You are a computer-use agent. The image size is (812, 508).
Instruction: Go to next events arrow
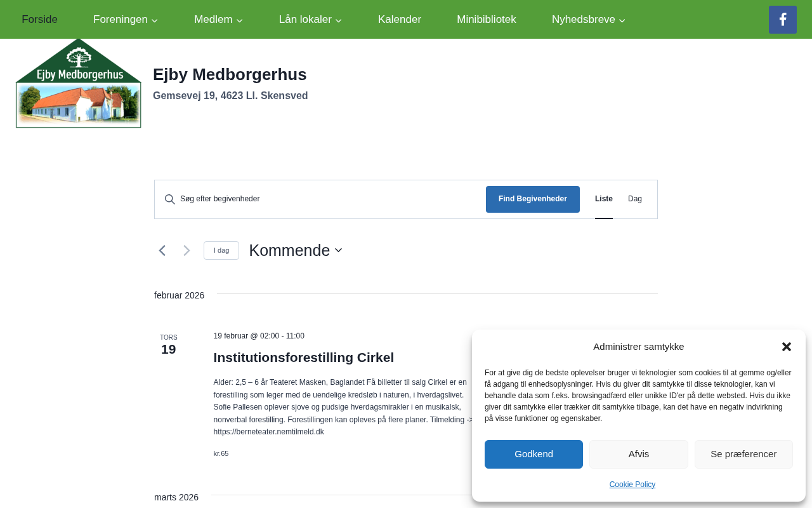187,251
